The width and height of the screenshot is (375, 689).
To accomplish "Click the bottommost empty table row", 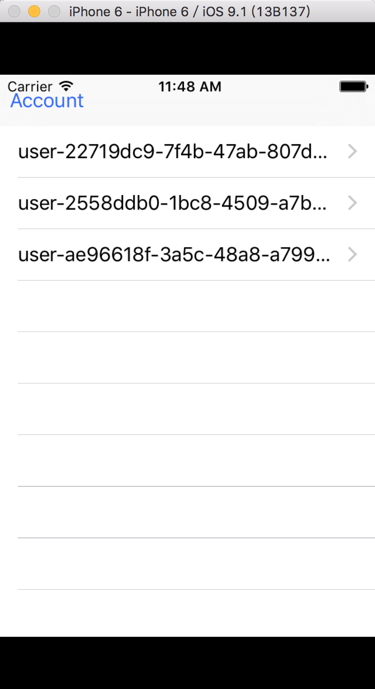I will [x=187, y=613].
